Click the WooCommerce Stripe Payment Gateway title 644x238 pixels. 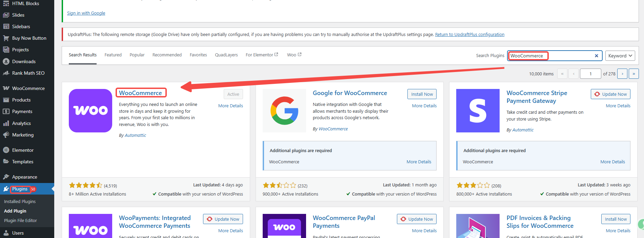537,97
